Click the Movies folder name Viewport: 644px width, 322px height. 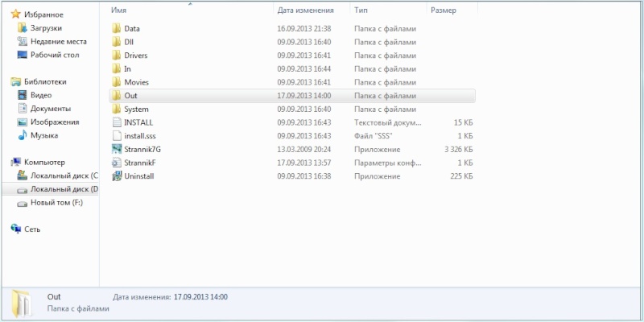tap(136, 83)
